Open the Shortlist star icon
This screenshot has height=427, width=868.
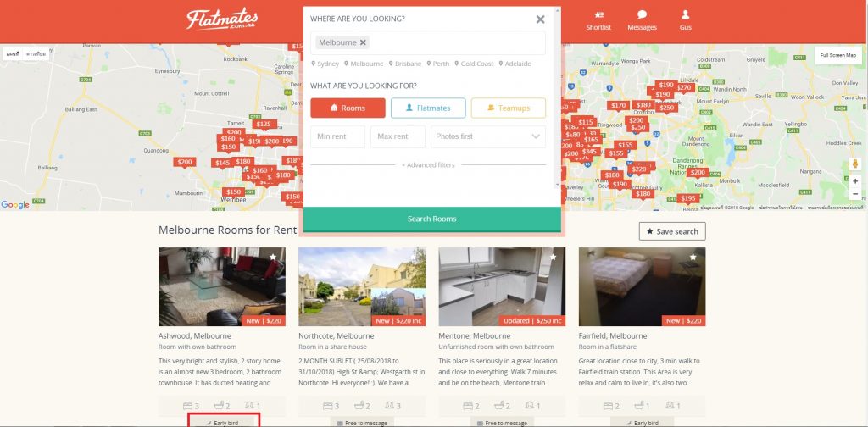[598, 15]
